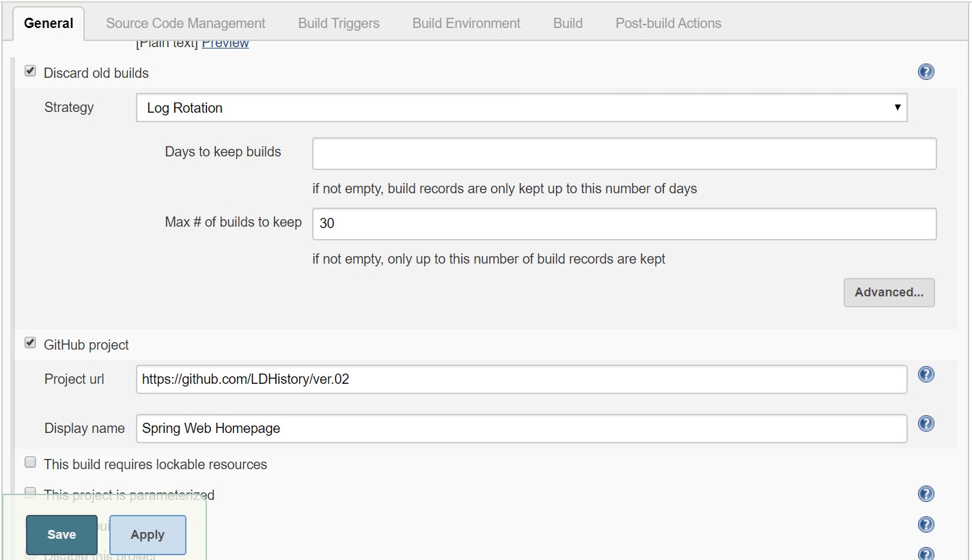Go to the Build Environment tab

pos(467,23)
